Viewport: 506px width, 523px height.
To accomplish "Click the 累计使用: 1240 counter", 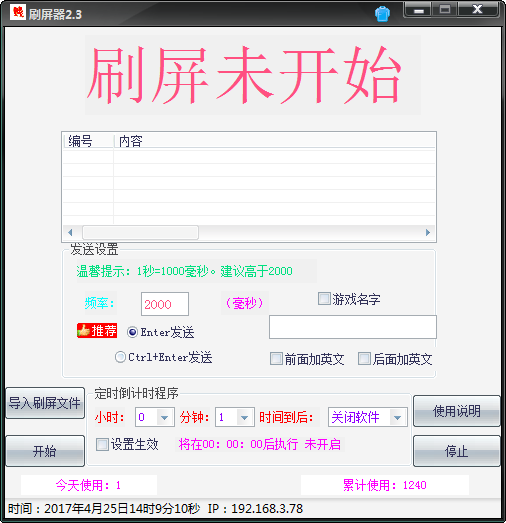I will (385, 485).
